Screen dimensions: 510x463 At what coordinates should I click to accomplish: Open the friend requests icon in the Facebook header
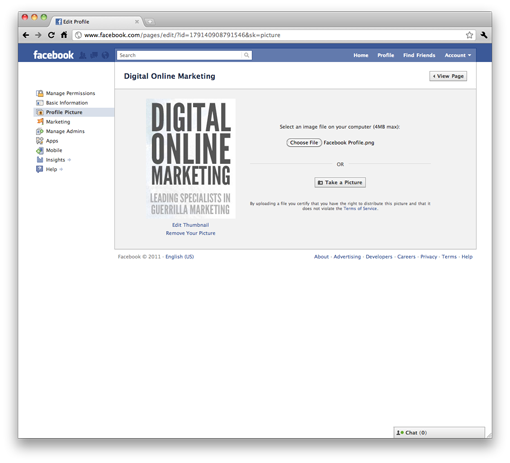click(82, 55)
